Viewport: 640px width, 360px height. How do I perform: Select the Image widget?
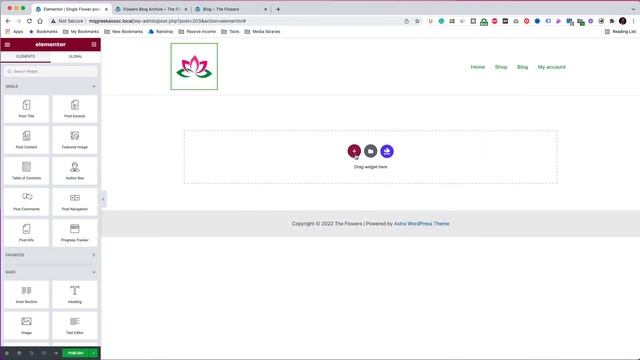[27, 325]
